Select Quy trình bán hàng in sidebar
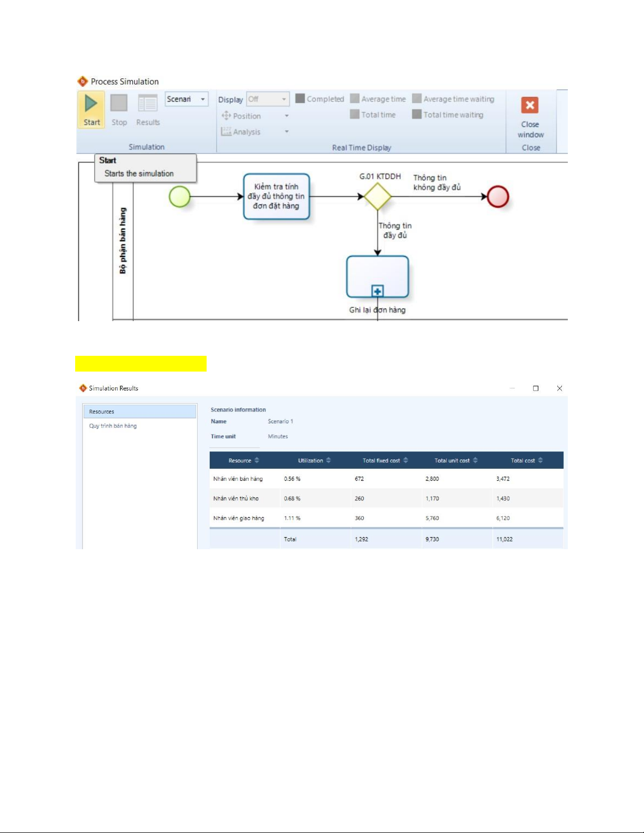Viewport: 644px width, 833px height. (x=113, y=426)
